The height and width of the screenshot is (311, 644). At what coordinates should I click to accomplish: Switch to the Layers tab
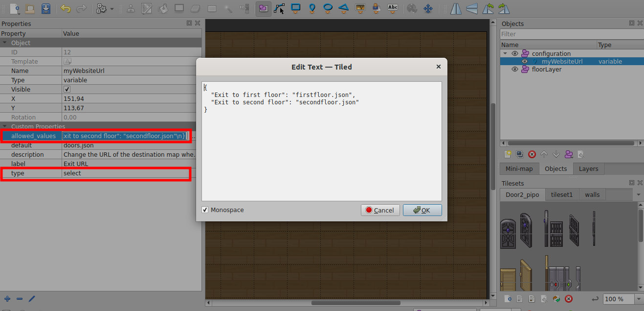pos(588,168)
